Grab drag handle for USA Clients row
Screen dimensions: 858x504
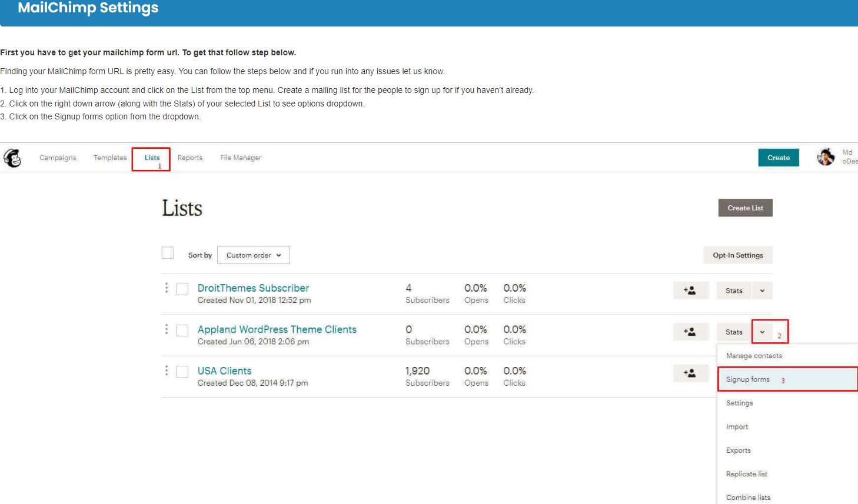tap(167, 370)
